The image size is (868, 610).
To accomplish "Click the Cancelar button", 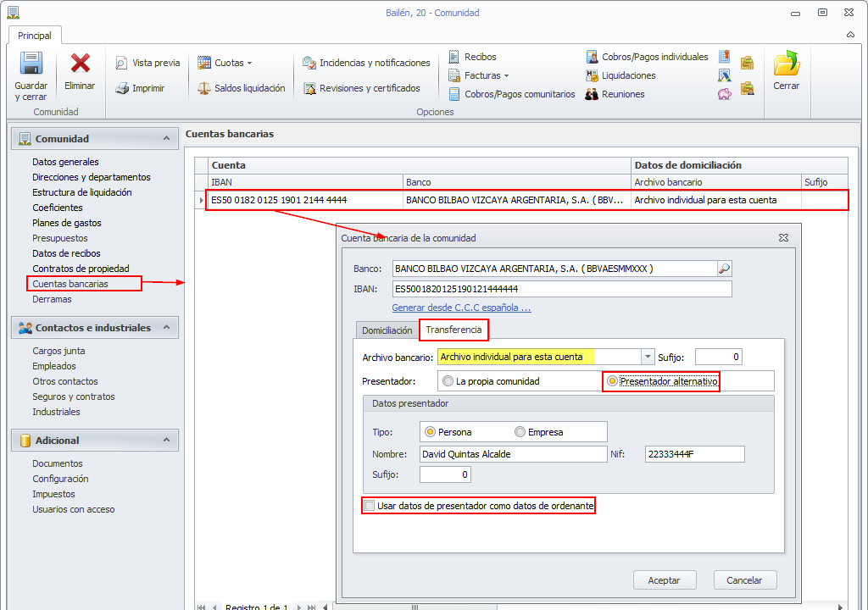I will pyautogui.click(x=744, y=580).
